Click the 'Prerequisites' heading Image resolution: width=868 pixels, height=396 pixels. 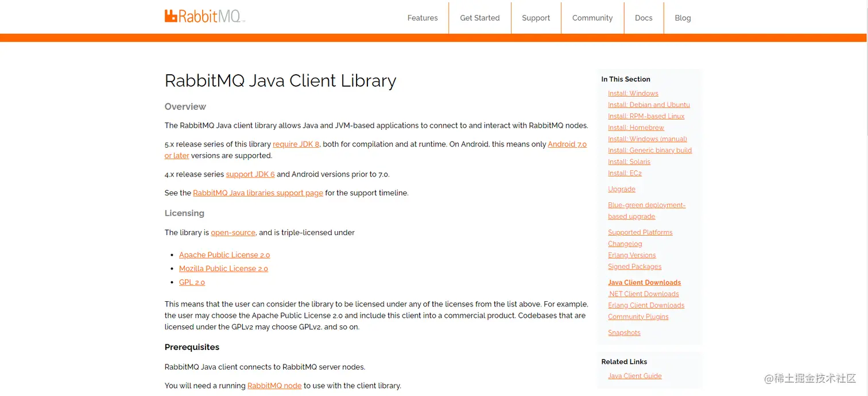tap(192, 347)
